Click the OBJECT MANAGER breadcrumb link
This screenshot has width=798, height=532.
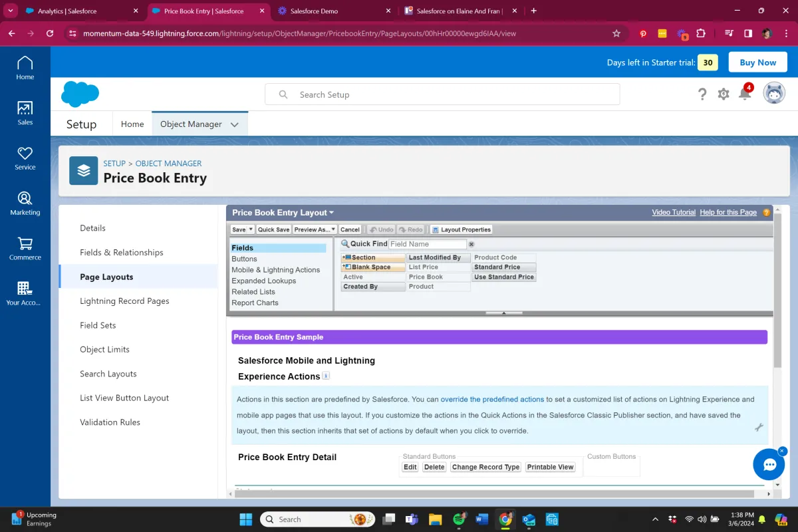click(168, 164)
